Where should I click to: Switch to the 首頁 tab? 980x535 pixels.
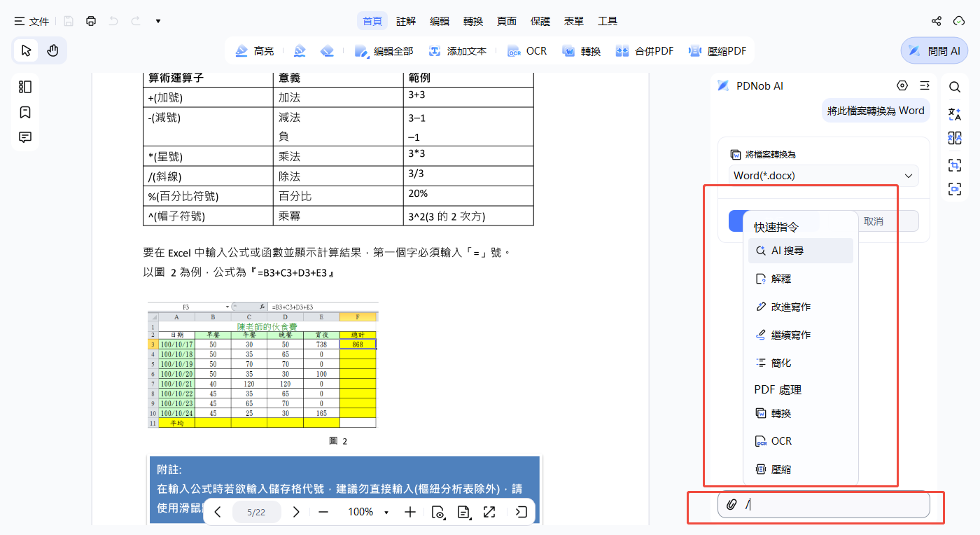pyautogui.click(x=372, y=21)
